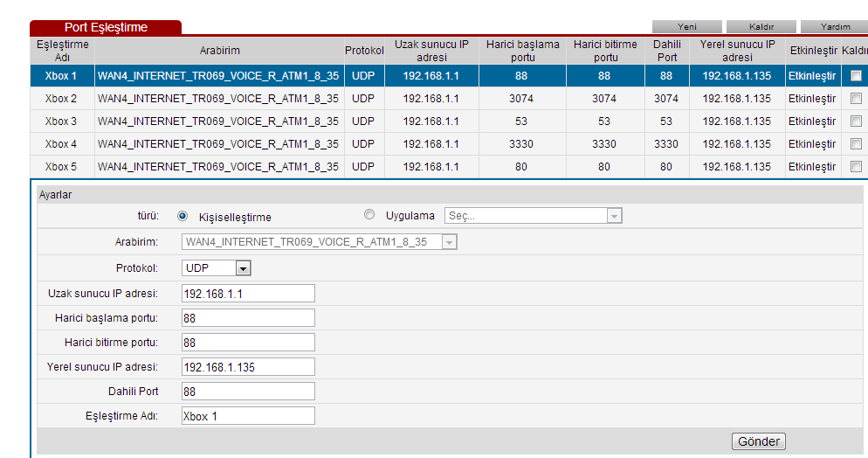The image size is (868, 458).
Task: Tick the Kaldır checkbox for Xbox 2
Action: click(856, 99)
